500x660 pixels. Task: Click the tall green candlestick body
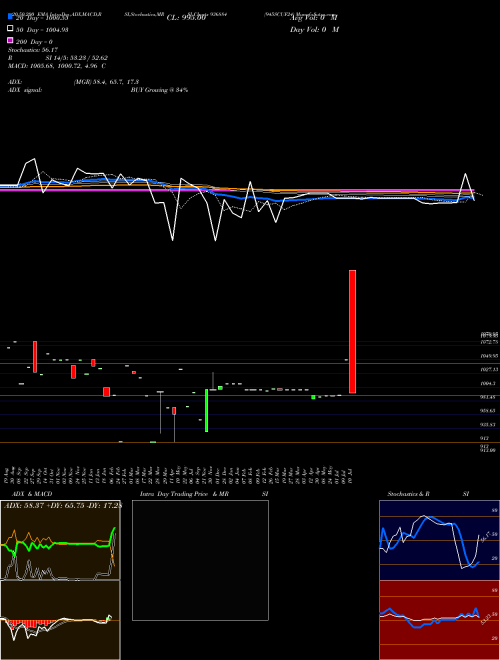(206, 410)
